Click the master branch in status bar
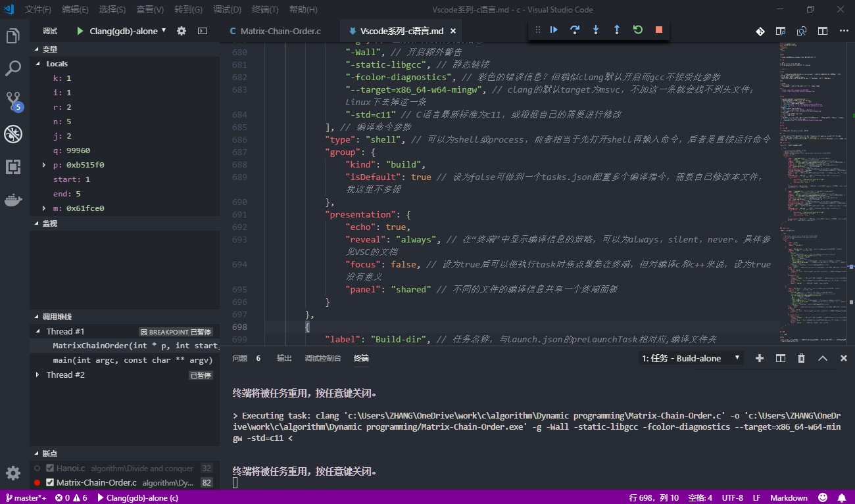 (26, 498)
